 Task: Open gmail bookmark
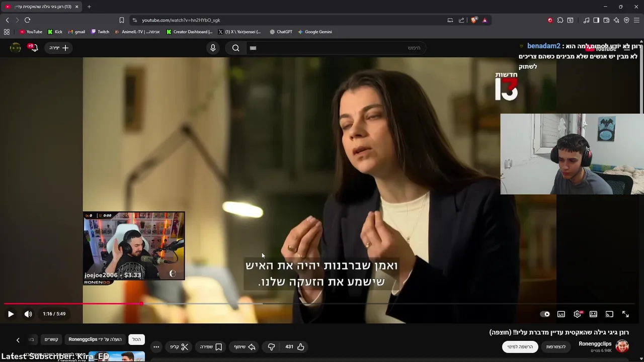76,32
